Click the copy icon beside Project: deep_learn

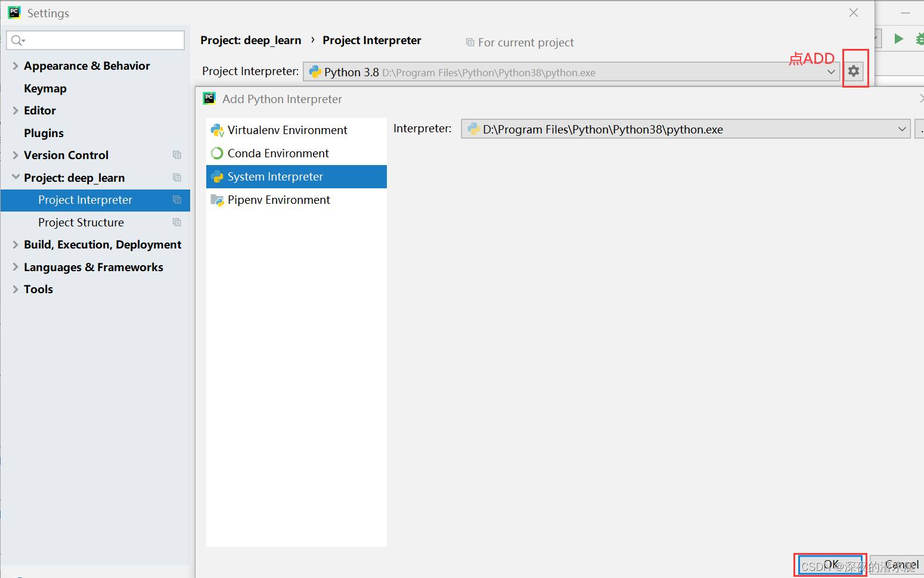pyautogui.click(x=177, y=178)
